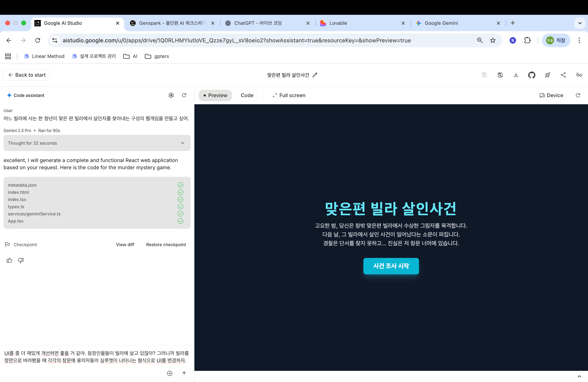Open Chrome tab search dropdown
The height and width of the screenshot is (382, 588).
tap(580, 23)
